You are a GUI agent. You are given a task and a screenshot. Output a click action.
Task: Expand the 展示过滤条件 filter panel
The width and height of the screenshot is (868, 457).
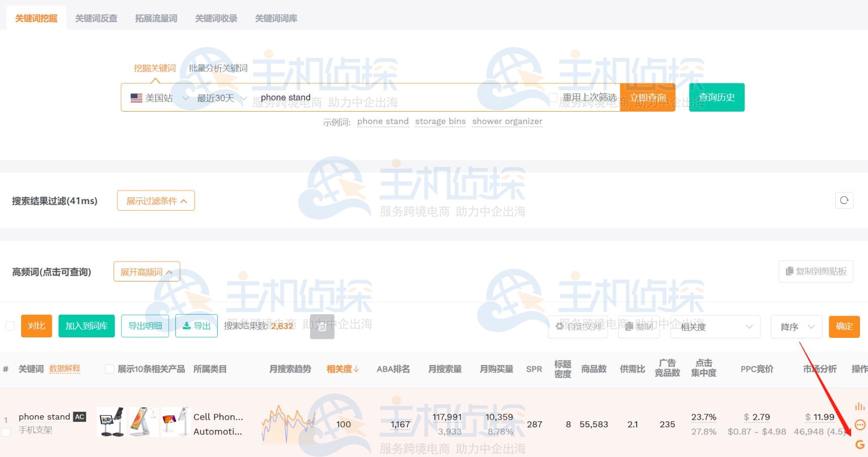(x=156, y=201)
